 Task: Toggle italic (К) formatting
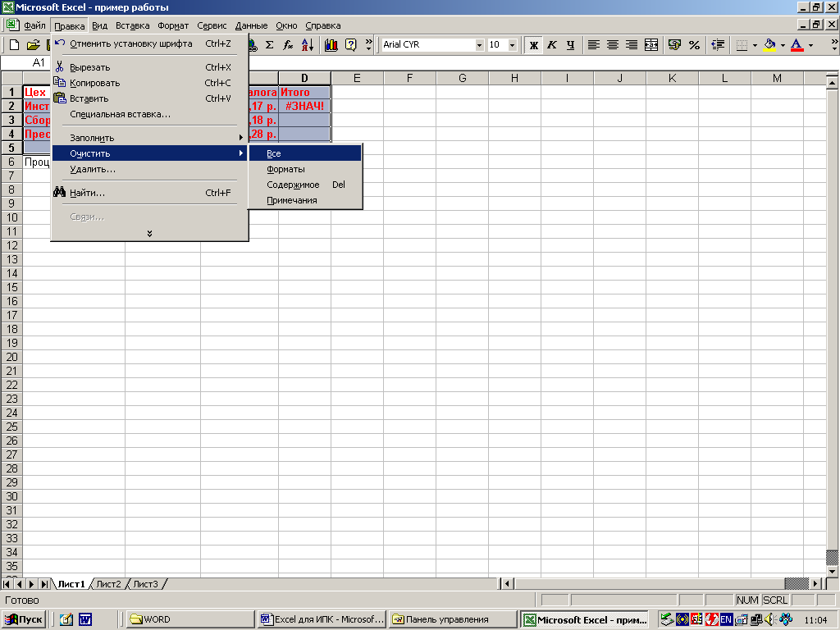pyautogui.click(x=552, y=45)
